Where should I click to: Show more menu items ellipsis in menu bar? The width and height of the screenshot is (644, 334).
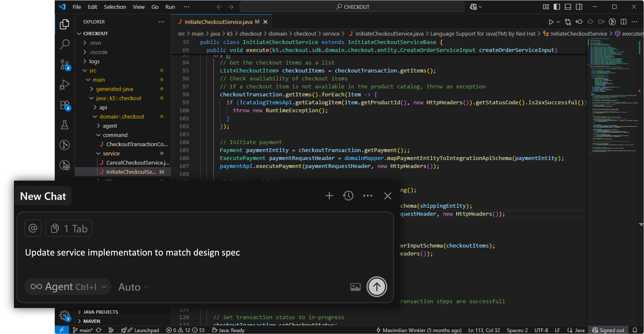(186, 7)
